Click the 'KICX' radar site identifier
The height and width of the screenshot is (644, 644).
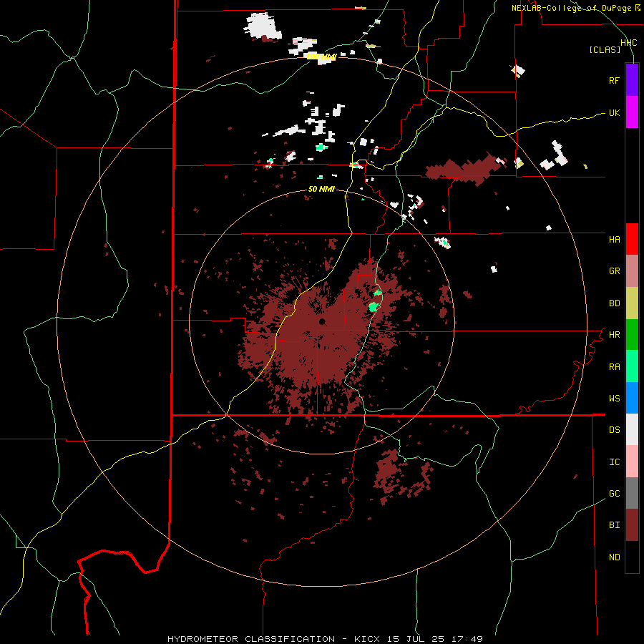(367, 639)
